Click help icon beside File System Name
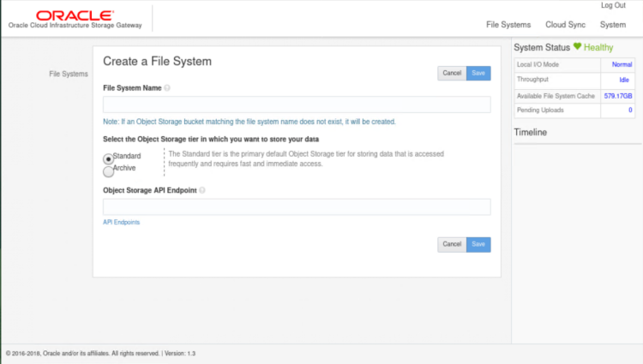Screen dimensions: 643x364 click(167, 87)
